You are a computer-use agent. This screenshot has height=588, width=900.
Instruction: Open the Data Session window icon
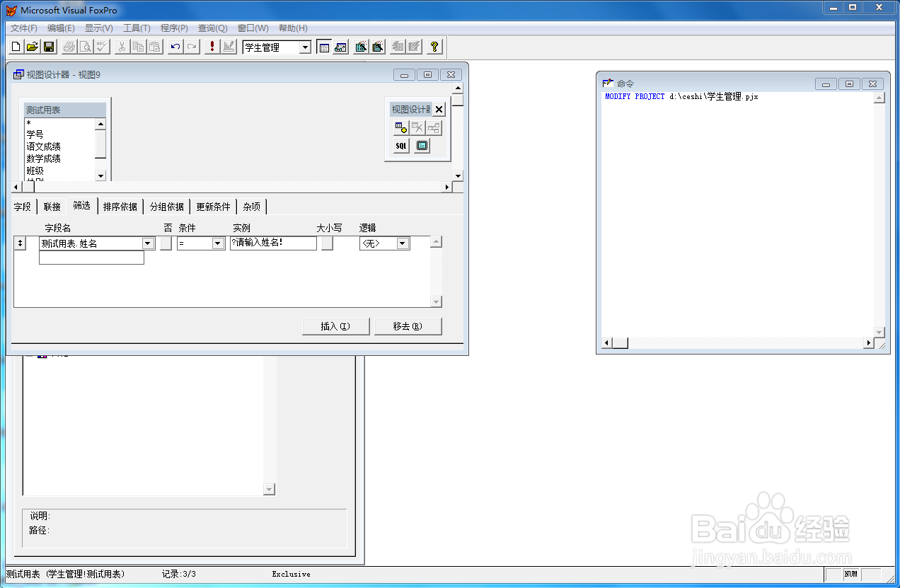pyautogui.click(x=341, y=47)
